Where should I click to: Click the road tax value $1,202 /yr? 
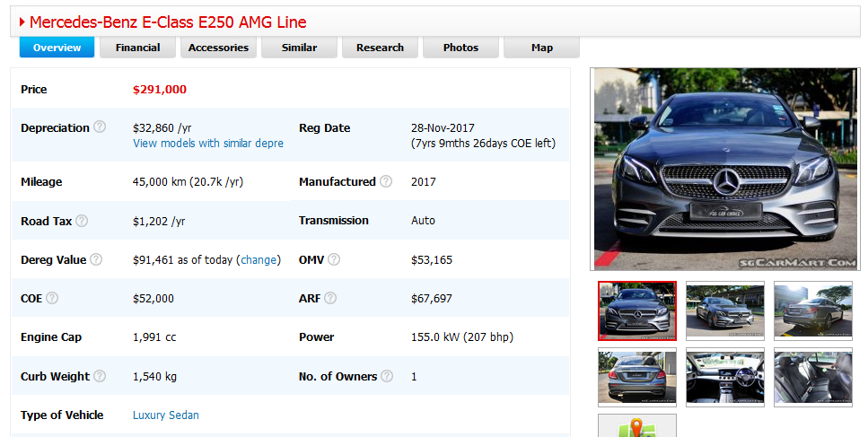tap(159, 222)
